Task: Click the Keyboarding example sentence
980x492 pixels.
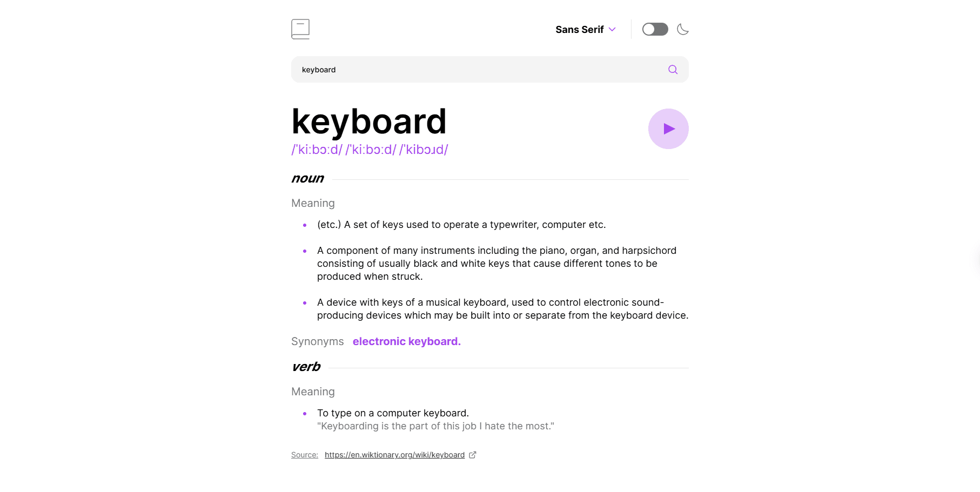Action: pos(435,426)
